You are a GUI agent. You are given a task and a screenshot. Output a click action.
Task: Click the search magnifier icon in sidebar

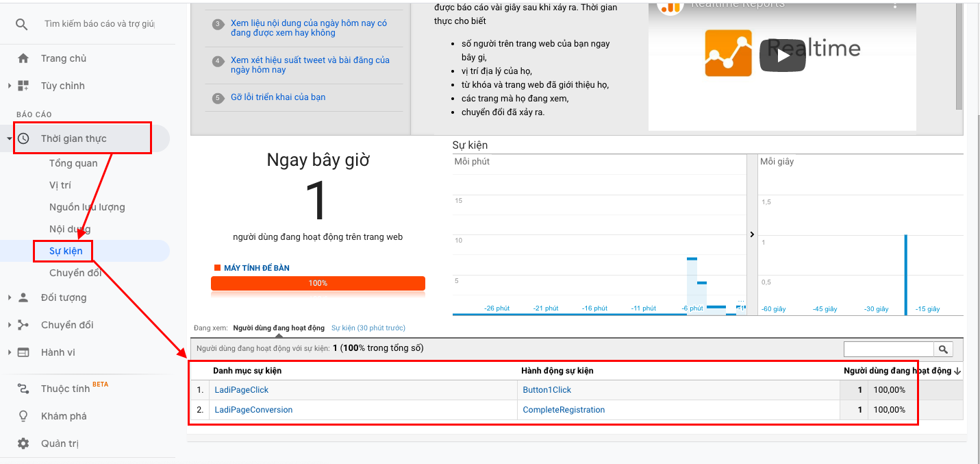click(22, 24)
